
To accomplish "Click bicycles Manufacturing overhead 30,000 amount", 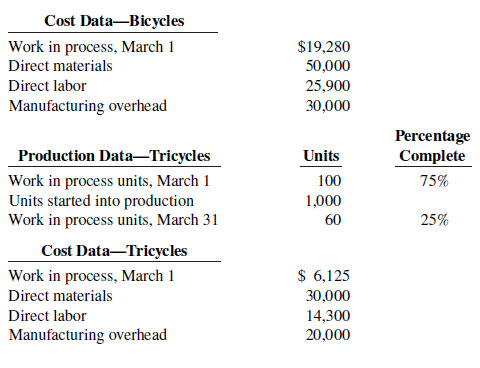I will (x=328, y=106).
